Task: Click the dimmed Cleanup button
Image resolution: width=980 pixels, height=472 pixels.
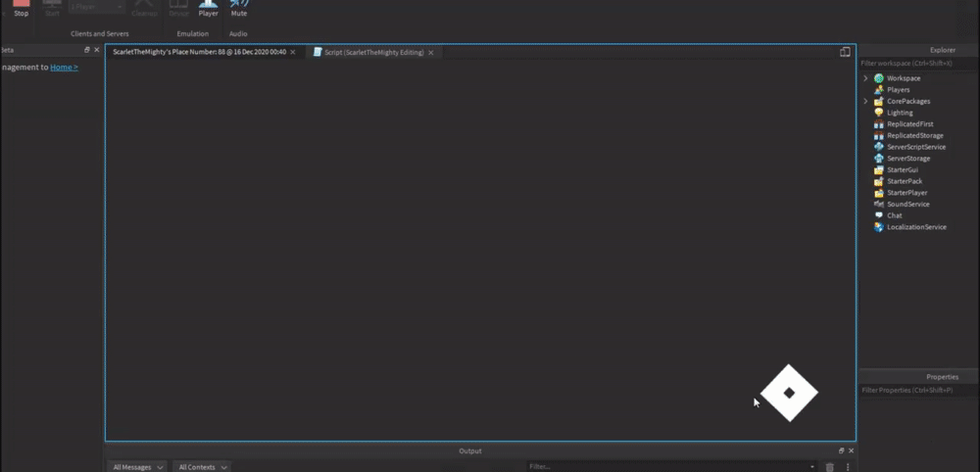Action: pos(144,9)
